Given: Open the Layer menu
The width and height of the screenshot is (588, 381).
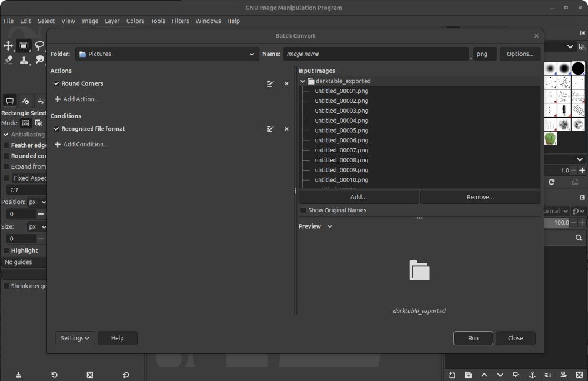Looking at the screenshot, I should point(112,21).
